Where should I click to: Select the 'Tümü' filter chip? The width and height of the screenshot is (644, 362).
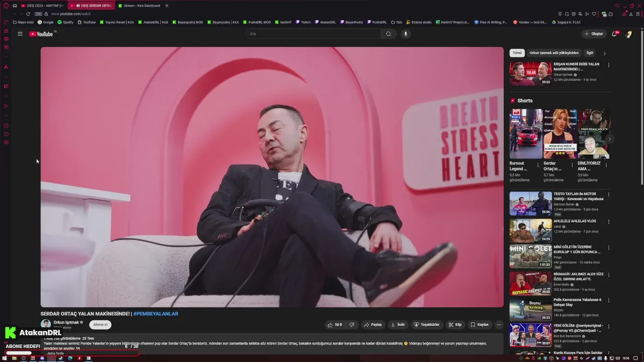[517, 53]
